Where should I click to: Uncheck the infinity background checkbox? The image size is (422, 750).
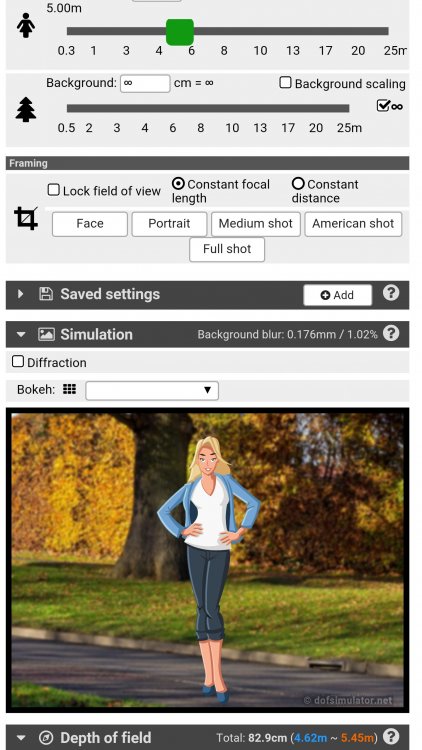(x=383, y=106)
